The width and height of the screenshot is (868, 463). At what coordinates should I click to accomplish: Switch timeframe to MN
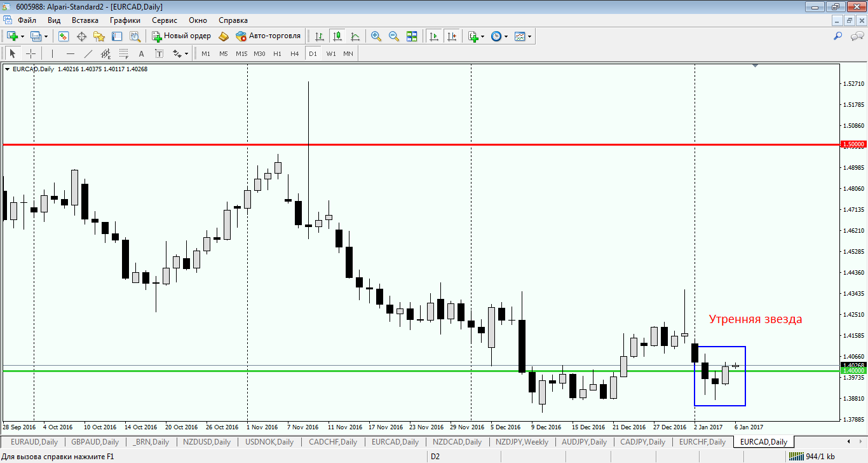point(348,53)
